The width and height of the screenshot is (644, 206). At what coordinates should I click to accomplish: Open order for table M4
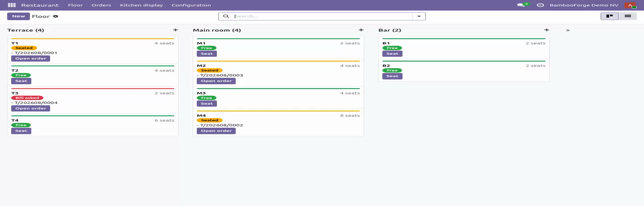(x=216, y=131)
